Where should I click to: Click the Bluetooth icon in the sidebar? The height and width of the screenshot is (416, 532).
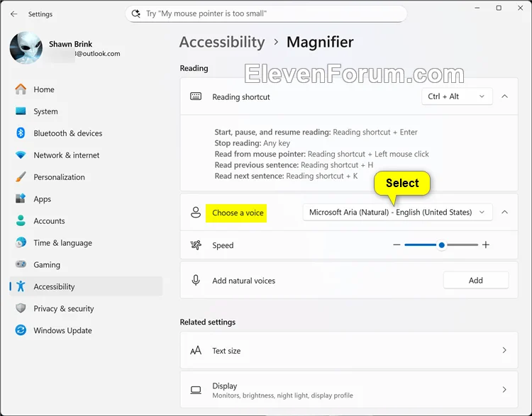click(x=21, y=133)
